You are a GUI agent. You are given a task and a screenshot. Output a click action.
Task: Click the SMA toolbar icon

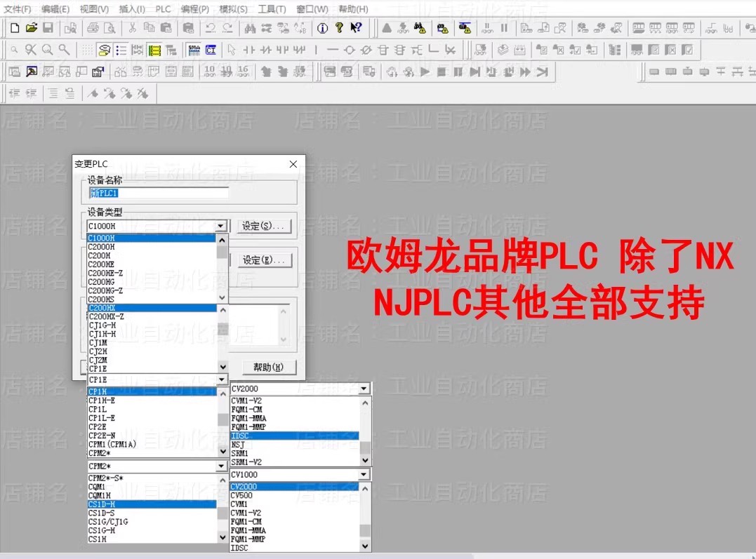[194, 50]
